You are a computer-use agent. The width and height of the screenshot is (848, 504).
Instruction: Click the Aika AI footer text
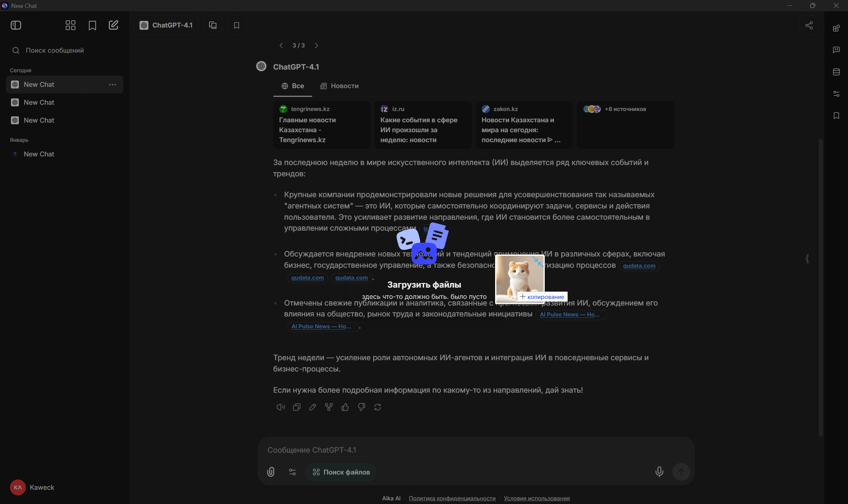391,498
